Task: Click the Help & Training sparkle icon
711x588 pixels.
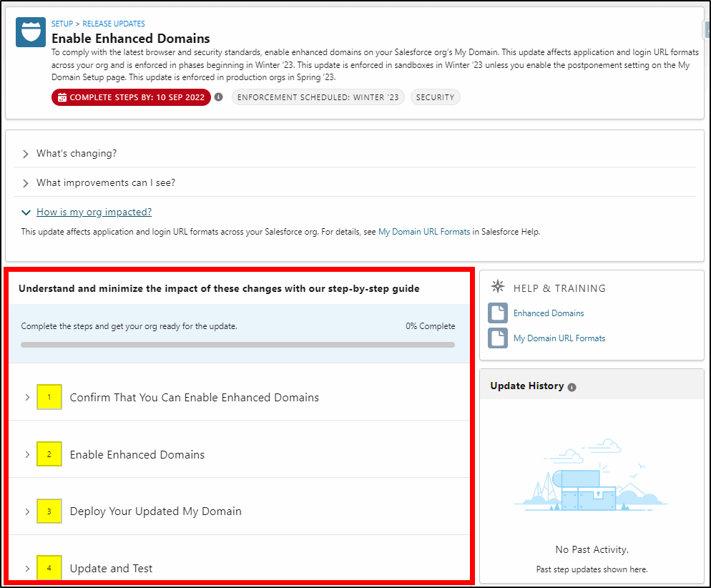Action: 498,287
